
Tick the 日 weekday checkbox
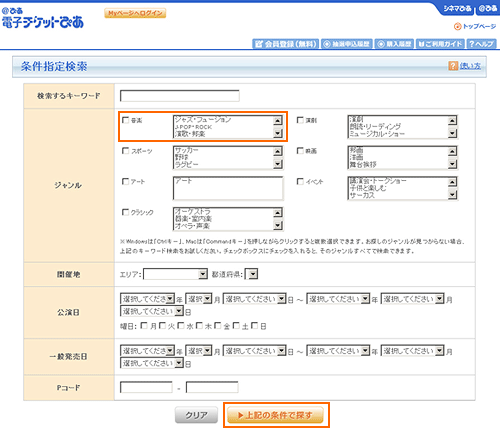pyautogui.click(x=255, y=325)
